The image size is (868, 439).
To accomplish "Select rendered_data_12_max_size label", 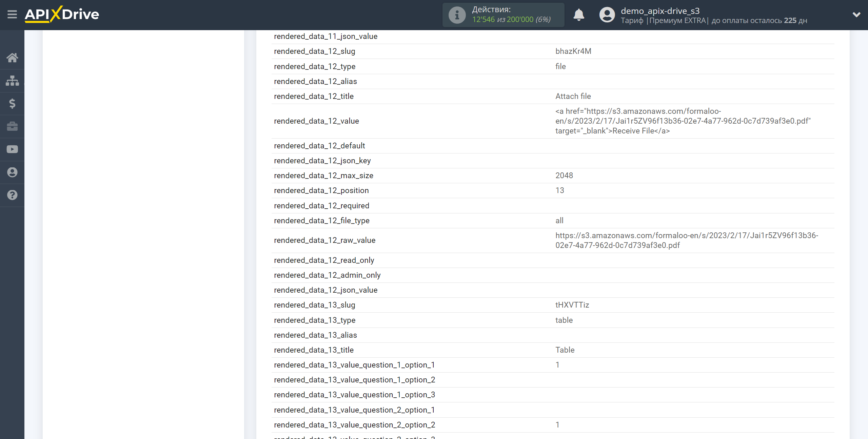I will point(323,175).
